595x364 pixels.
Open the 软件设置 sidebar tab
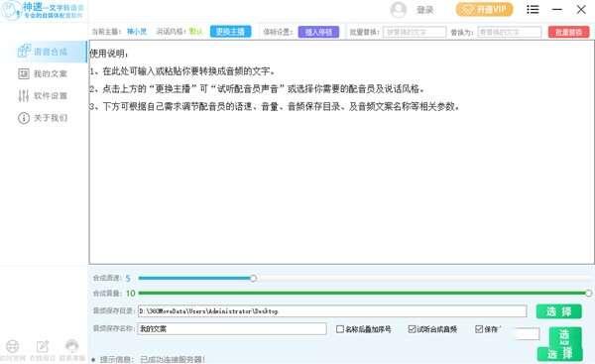click(44, 95)
